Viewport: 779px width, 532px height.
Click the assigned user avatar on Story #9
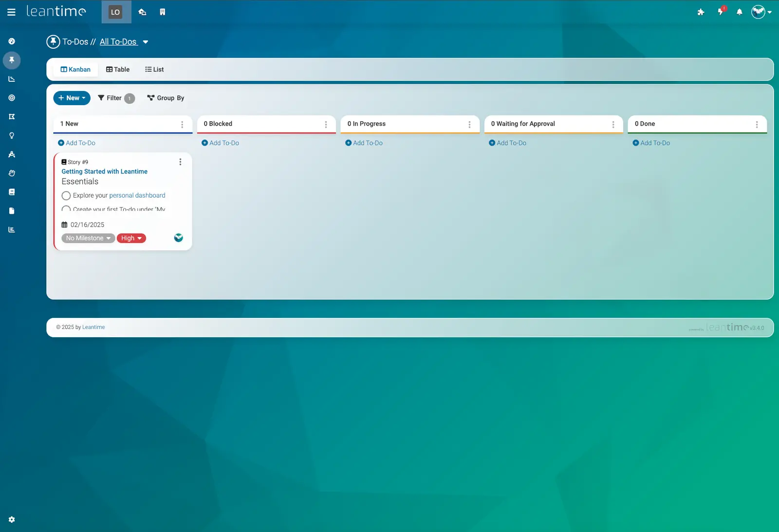[179, 238]
